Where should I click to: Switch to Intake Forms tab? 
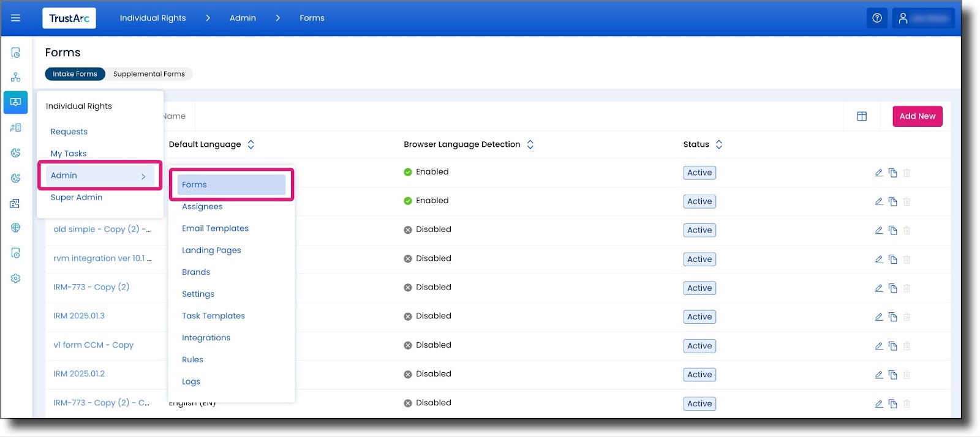coord(75,74)
